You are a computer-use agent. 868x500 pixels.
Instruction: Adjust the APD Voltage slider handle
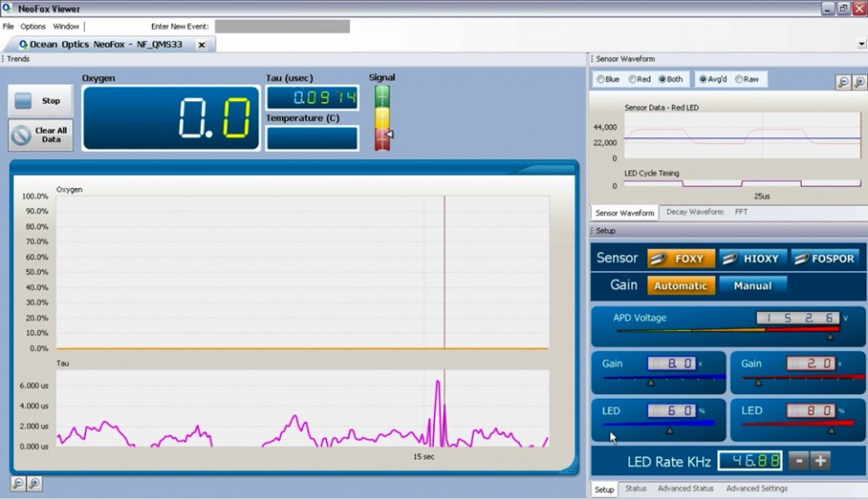(830, 336)
